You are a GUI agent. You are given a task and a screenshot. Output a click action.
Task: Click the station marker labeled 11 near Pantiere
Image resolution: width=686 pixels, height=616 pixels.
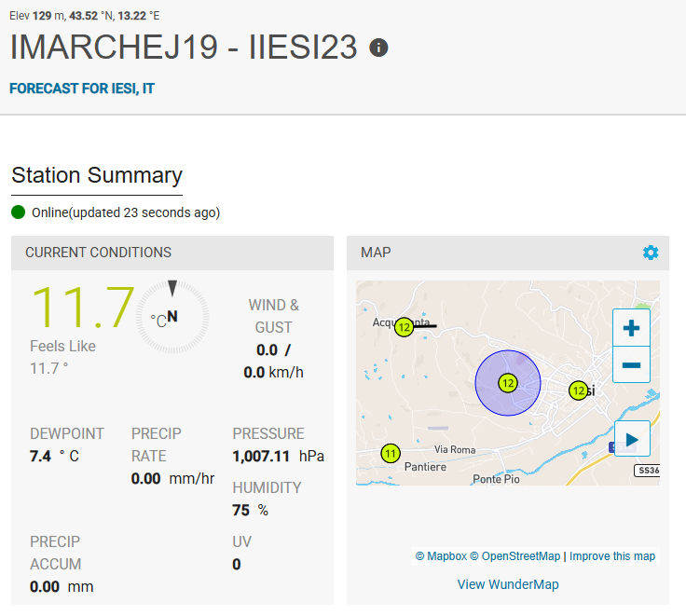point(391,454)
